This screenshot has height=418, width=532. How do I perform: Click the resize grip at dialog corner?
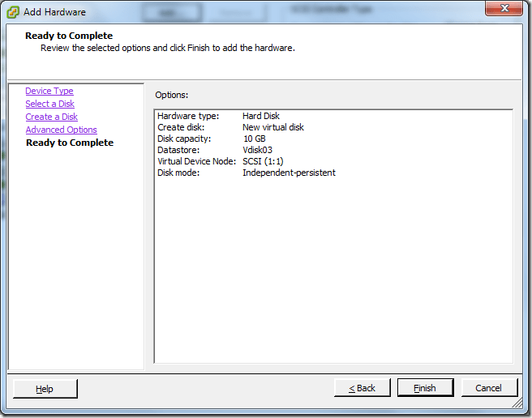tap(517, 403)
